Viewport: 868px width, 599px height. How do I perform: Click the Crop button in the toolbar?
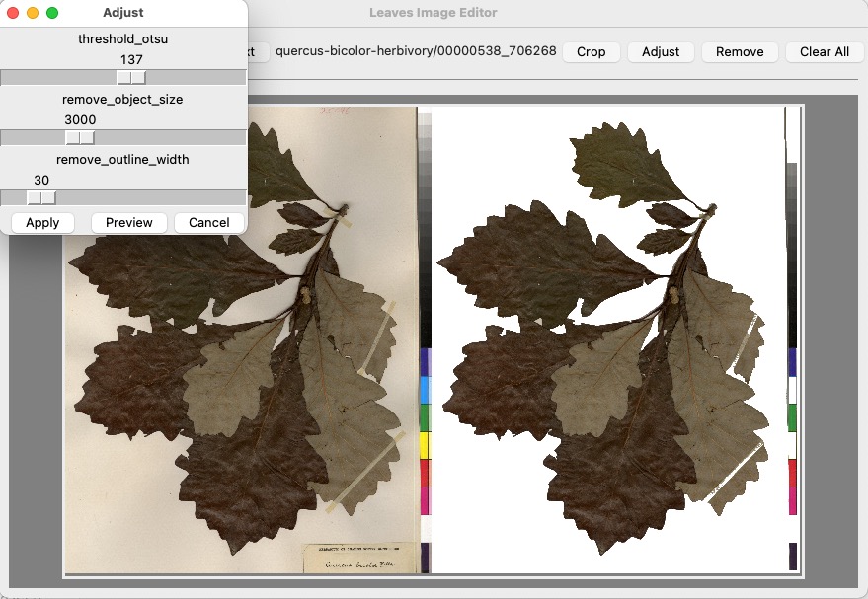point(591,52)
